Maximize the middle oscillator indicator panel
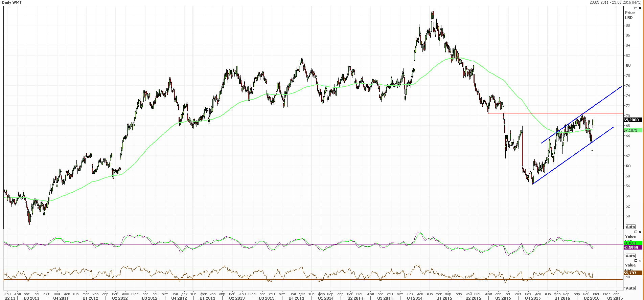Viewport: 644px width, 300px height. 636,232
